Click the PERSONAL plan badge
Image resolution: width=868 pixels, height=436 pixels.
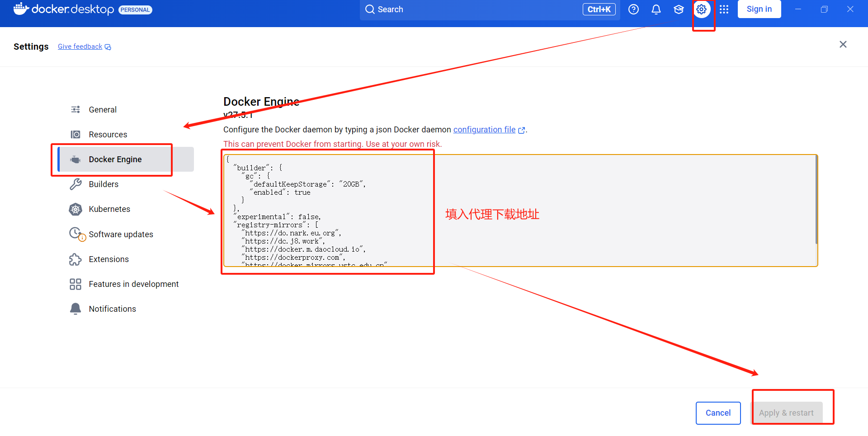[135, 10]
